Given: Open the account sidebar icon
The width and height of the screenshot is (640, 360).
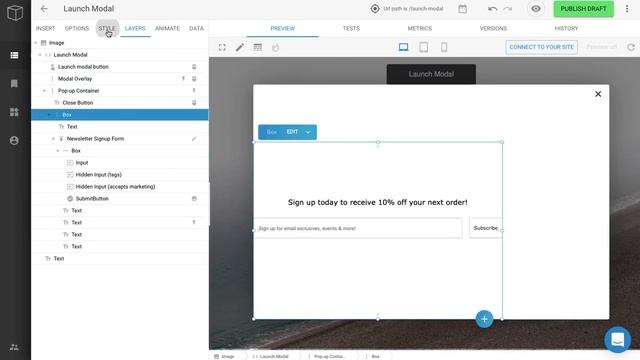Looking at the screenshot, I should (14, 140).
